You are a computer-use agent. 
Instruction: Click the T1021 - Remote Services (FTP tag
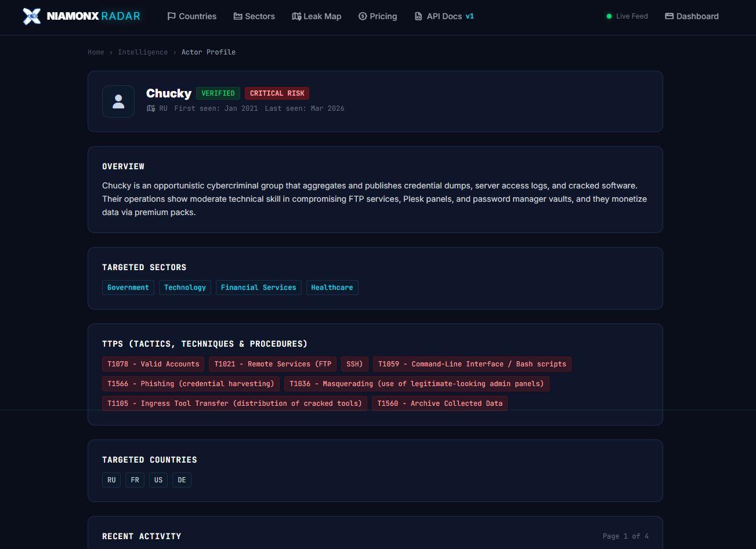273,364
